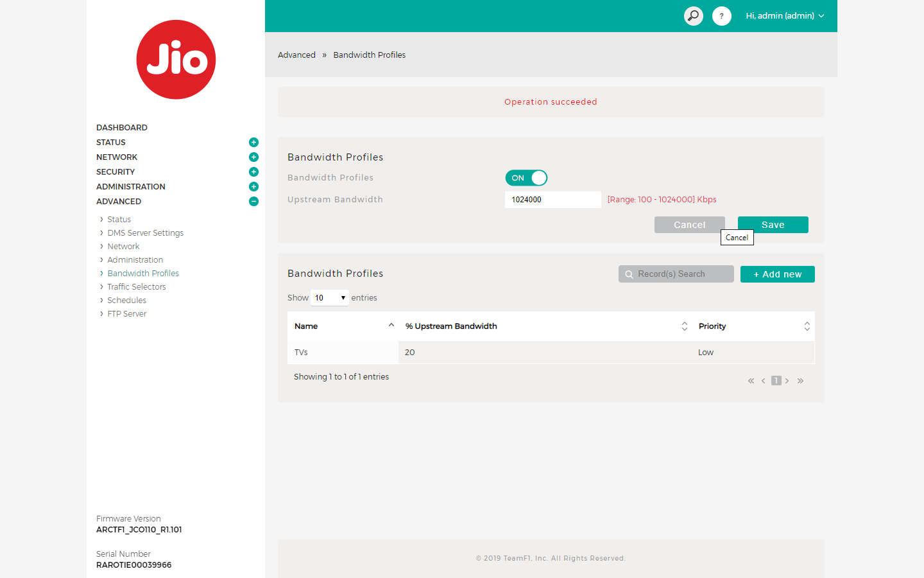
Task: Click the Jio logo
Action: [176, 60]
